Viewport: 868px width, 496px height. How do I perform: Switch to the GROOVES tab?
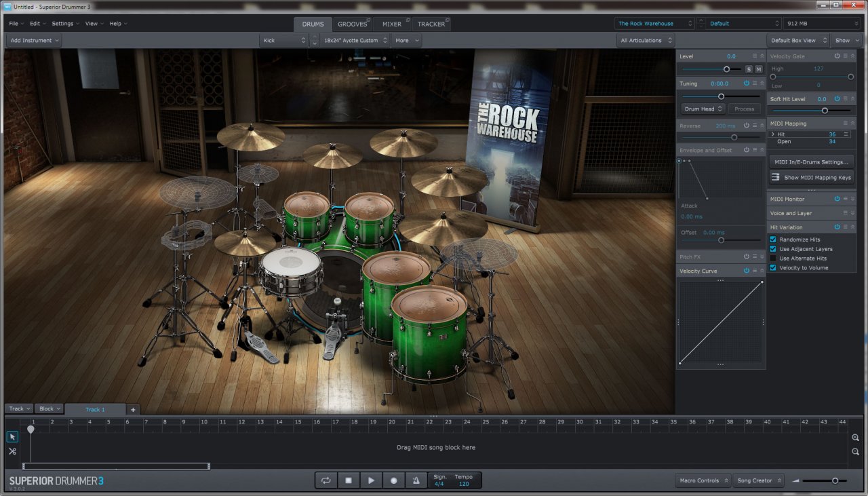(352, 24)
